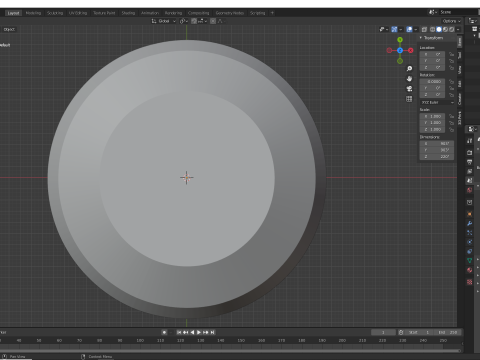Viewport: 480px width, 360px height.
Task: Collapse the Transform panel
Action: [421, 38]
